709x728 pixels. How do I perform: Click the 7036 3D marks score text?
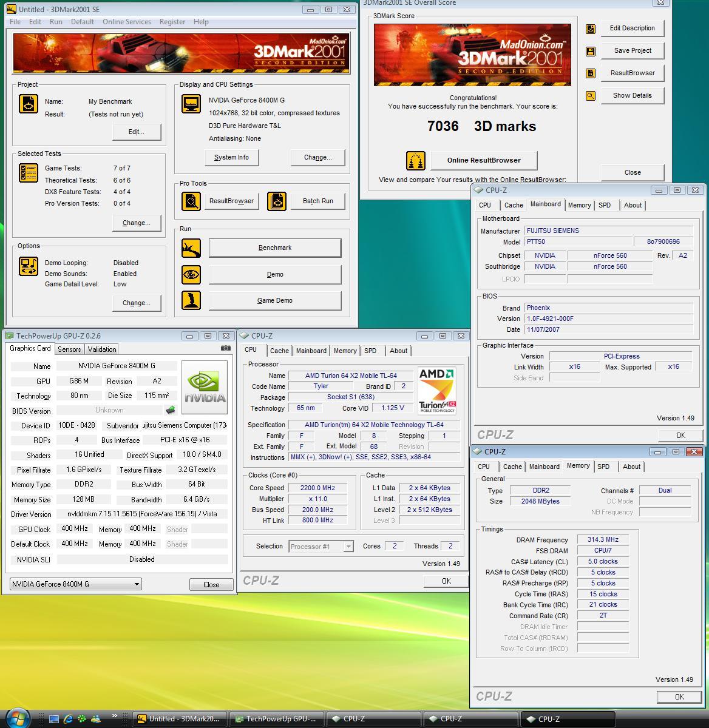481,126
